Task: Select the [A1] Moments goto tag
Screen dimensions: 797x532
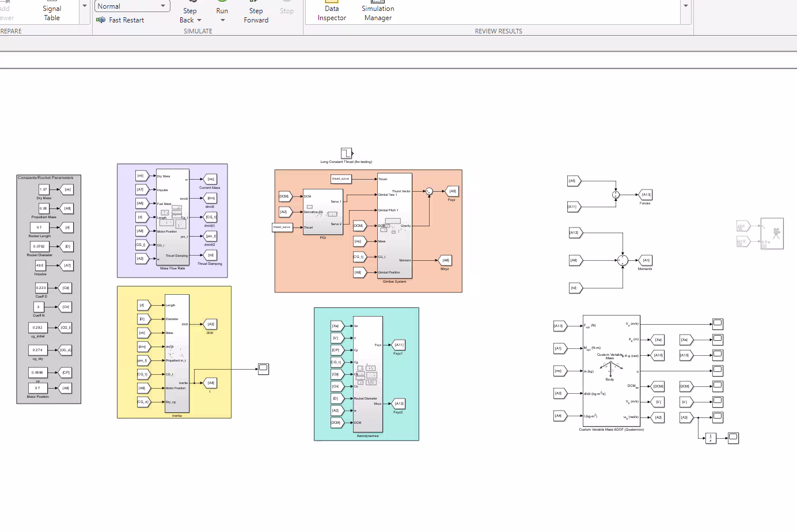Action: click(645, 260)
